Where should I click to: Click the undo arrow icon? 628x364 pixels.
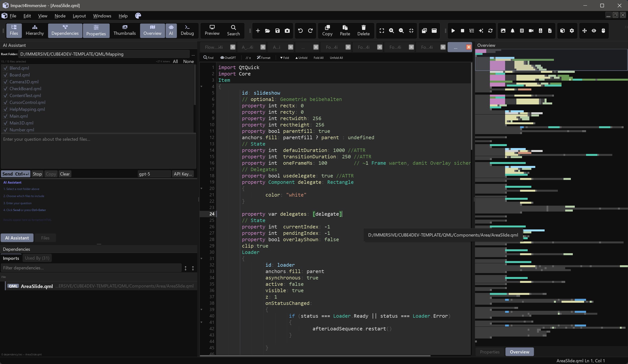[x=300, y=31]
